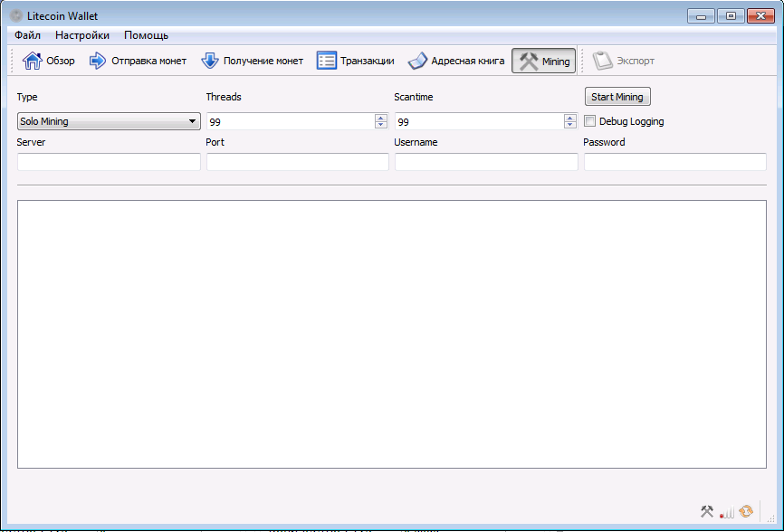Image resolution: width=784 pixels, height=532 pixels.
Task: Focus the Scantime number field
Action: 480,121
